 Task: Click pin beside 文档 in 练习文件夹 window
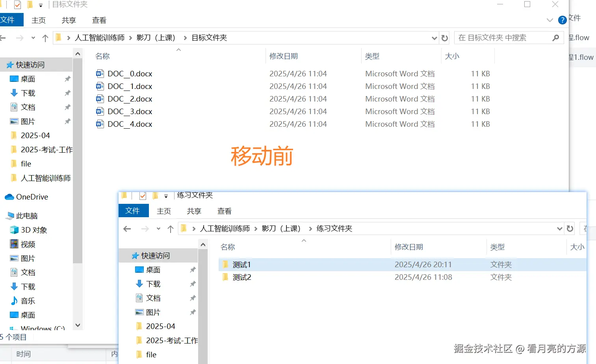193,298
